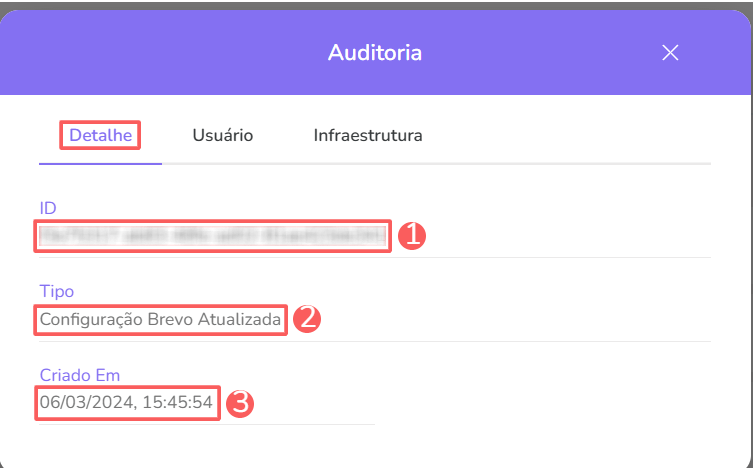Click the red number 1 marker
Screen dimensions: 753x468
(x=412, y=236)
